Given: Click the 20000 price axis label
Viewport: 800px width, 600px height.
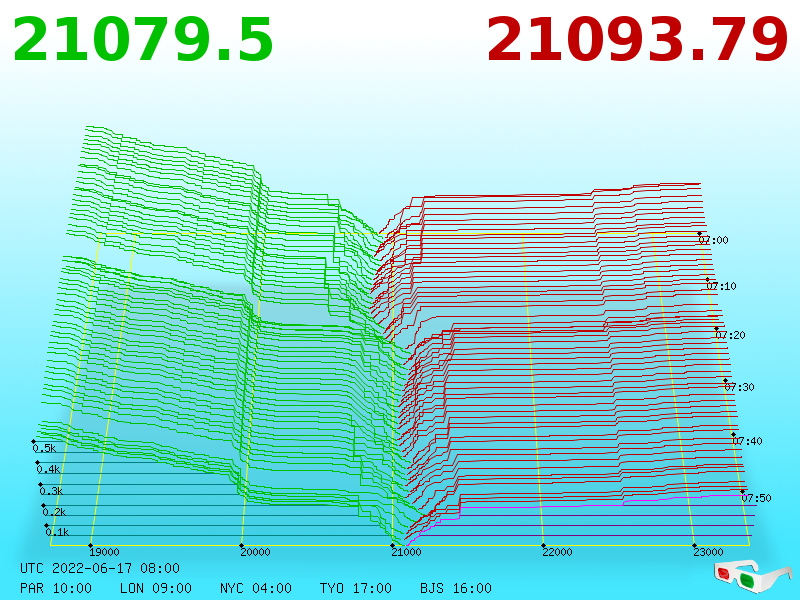Looking at the screenshot, I should point(255,552).
